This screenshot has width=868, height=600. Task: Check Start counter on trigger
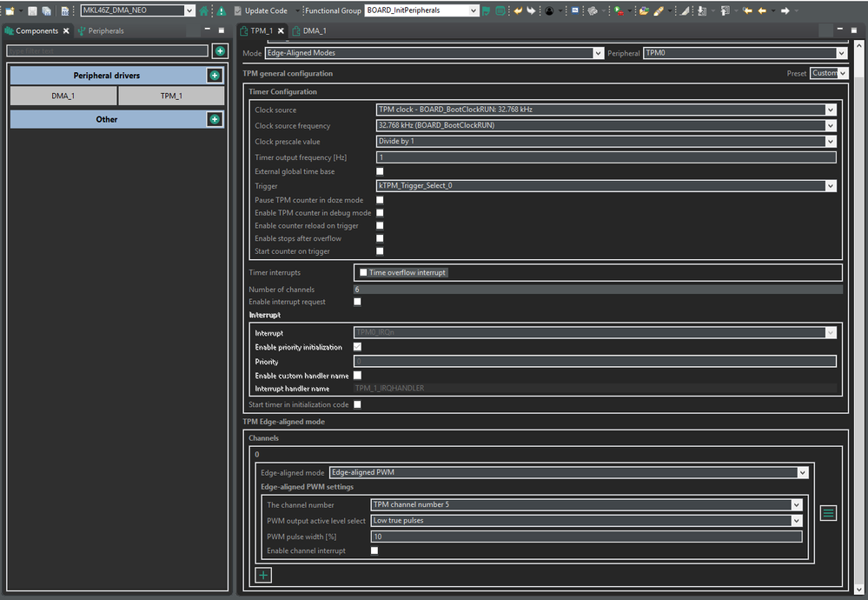[380, 251]
